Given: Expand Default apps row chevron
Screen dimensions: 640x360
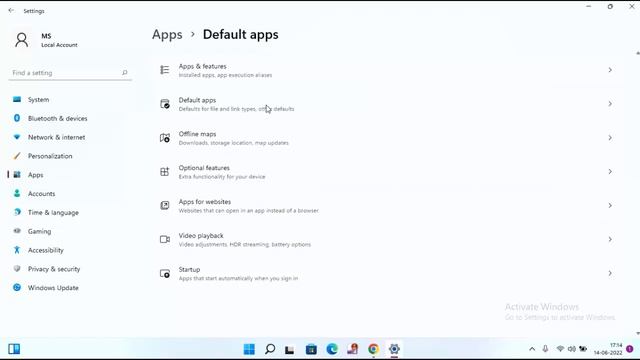Looking at the screenshot, I should click(x=610, y=104).
